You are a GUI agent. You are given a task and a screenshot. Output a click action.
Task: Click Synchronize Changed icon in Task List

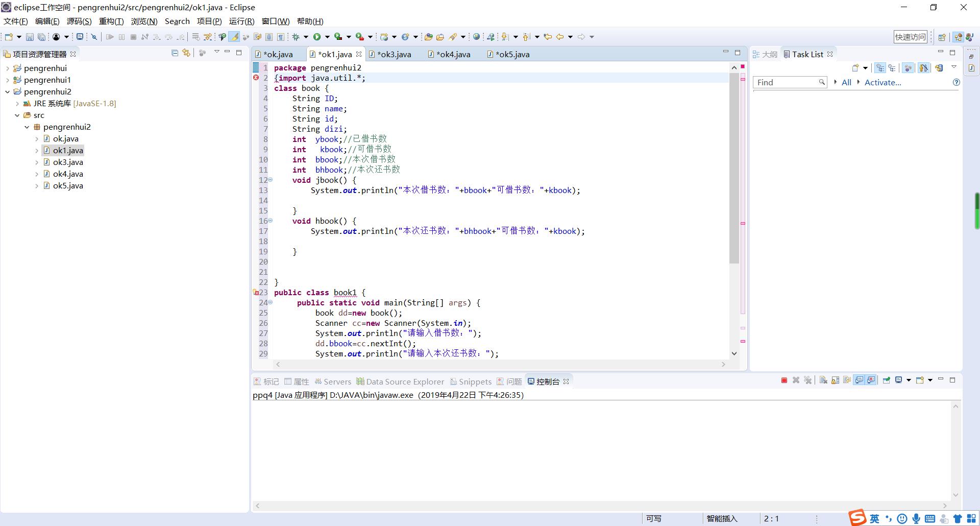[939, 67]
